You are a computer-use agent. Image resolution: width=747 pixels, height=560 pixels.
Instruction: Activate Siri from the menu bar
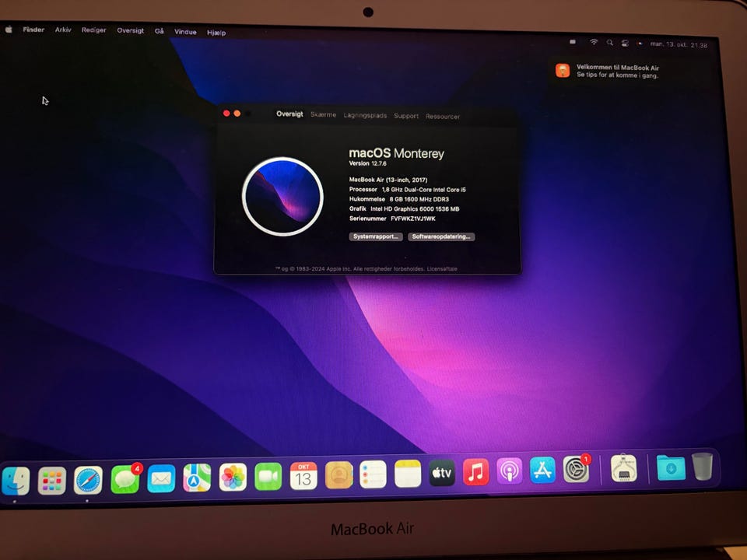(640, 44)
